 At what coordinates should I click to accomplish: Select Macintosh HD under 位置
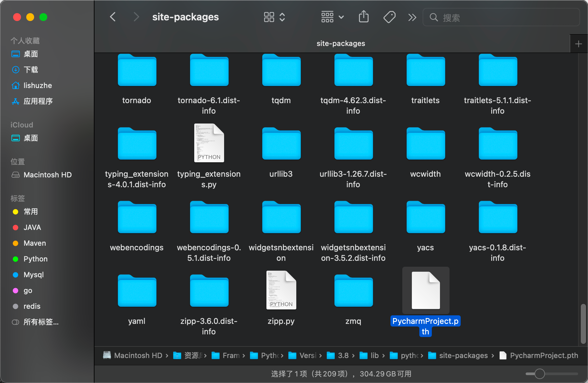[47, 175]
